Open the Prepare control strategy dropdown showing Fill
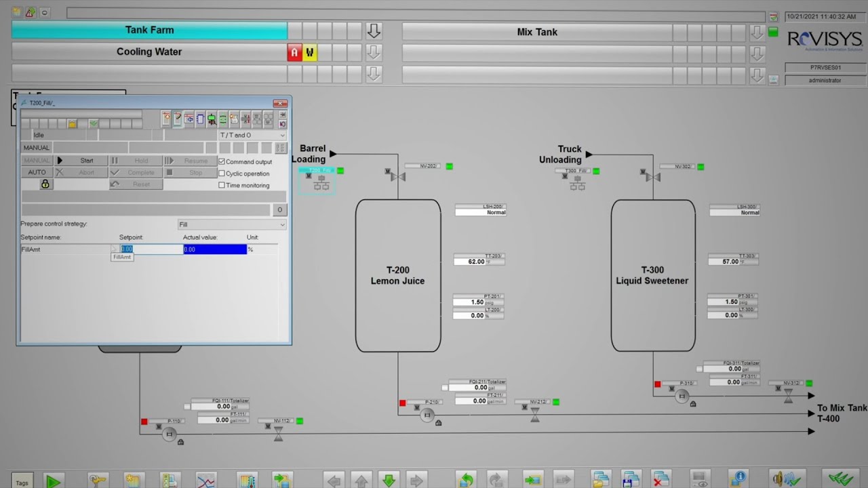The width and height of the screenshot is (868, 488). pos(232,224)
